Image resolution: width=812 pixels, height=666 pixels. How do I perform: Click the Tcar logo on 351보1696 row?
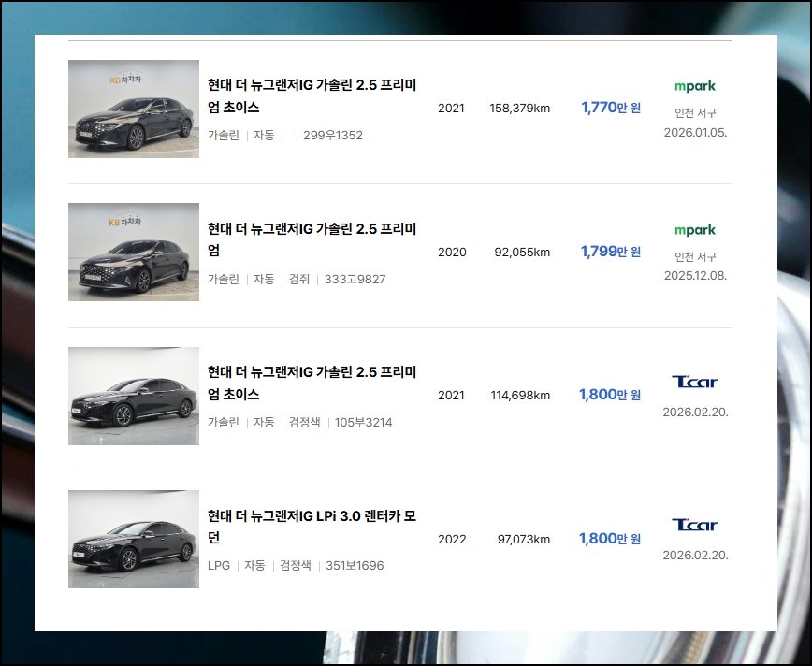pos(695,525)
